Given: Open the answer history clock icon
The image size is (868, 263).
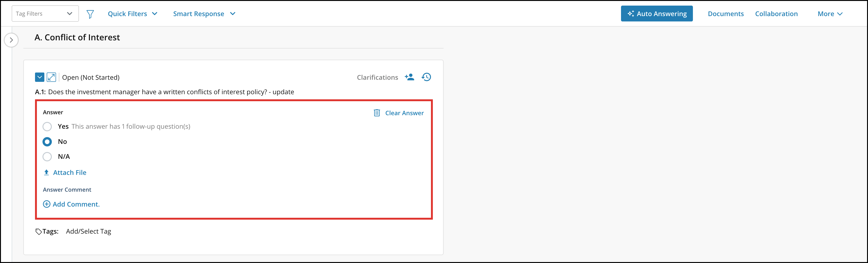Looking at the screenshot, I should (426, 77).
